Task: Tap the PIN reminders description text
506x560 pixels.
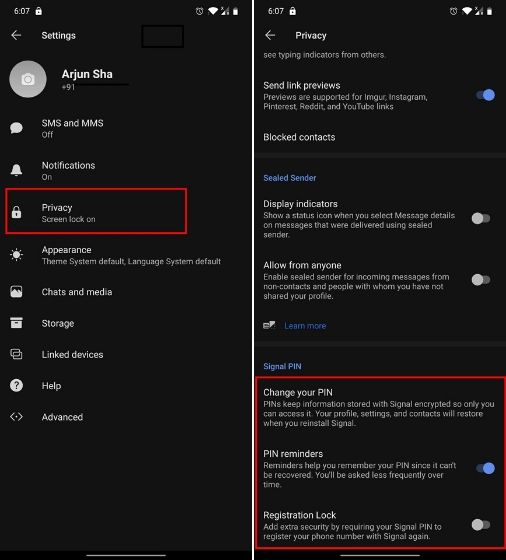Action: [360, 475]
